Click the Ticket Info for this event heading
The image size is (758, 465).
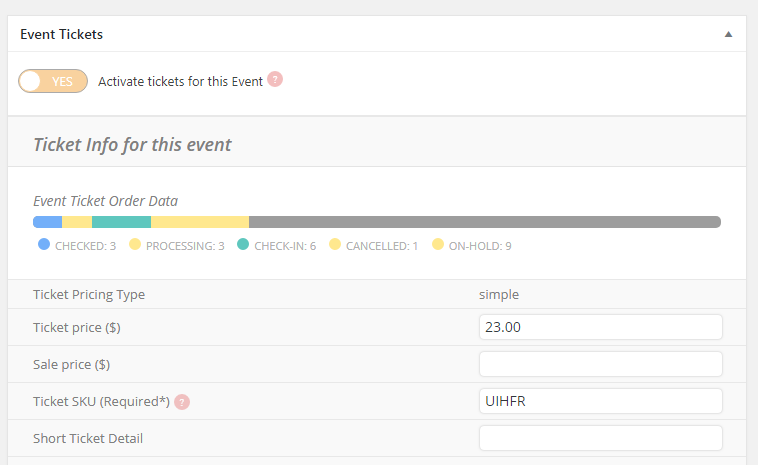[132, 145]
